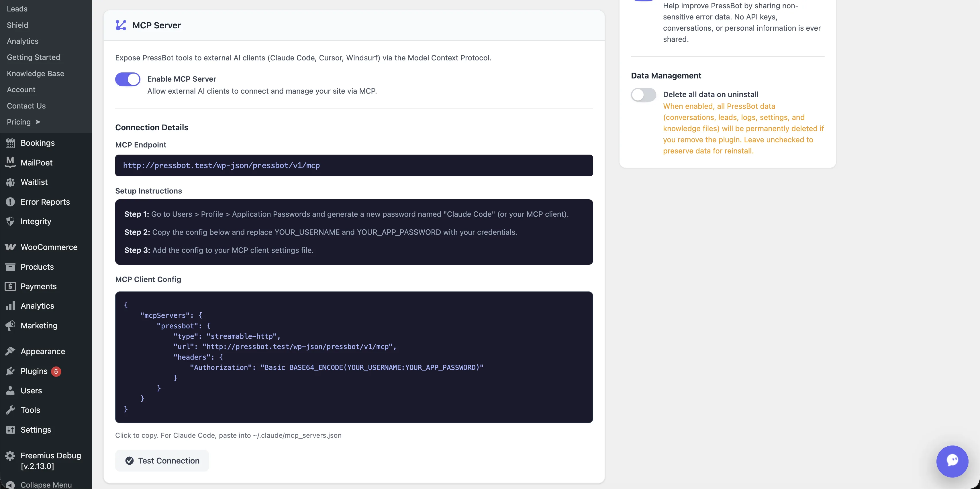Click the "Setup Instructions" label
Viewport: 980px width, 489px height.
148,191
